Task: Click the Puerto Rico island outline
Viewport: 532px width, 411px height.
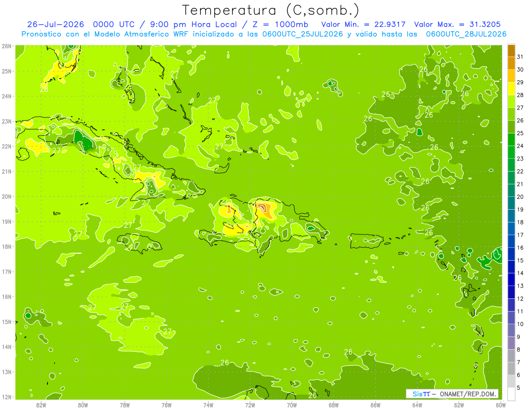Action: pyautogui.click(x=366, y=242)
